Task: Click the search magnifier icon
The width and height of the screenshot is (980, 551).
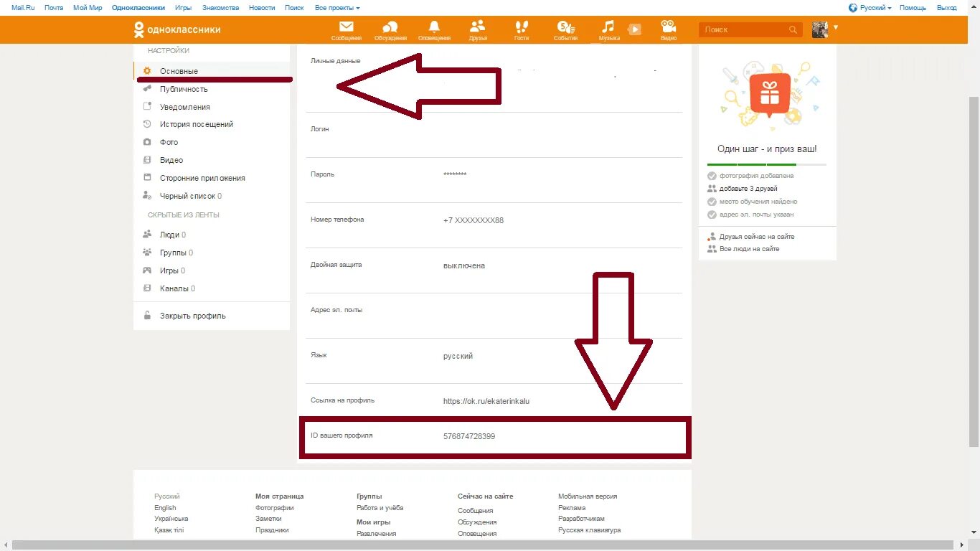Action: point(793,30)
